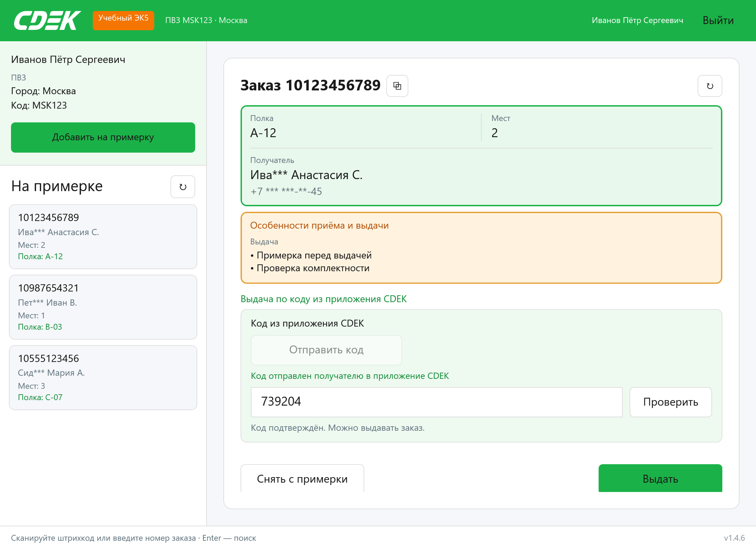Screen dimensions: 756x550
Task: Click «ПВЗ MSK123 · Москва» in header
Action: pyautogui.click(x=206, y=20)
